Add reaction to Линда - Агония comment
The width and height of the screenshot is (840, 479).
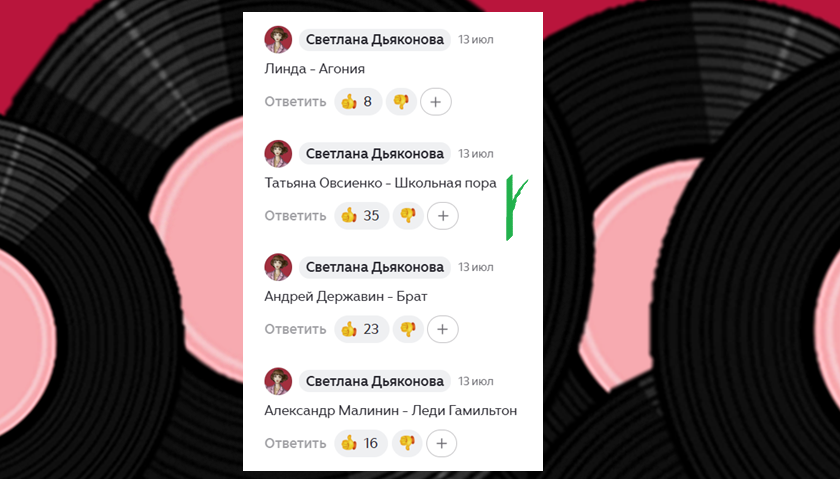tap(436, 101)
